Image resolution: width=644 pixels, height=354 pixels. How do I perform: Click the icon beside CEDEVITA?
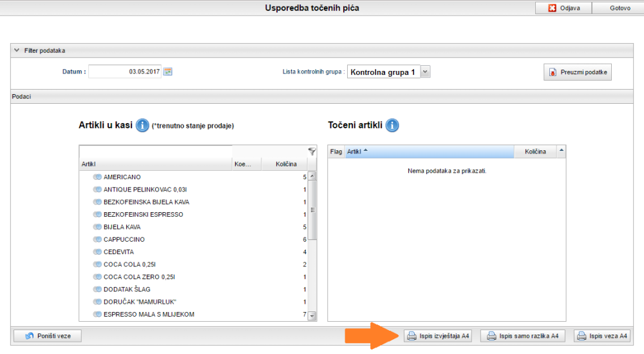[x=97, y=252]
